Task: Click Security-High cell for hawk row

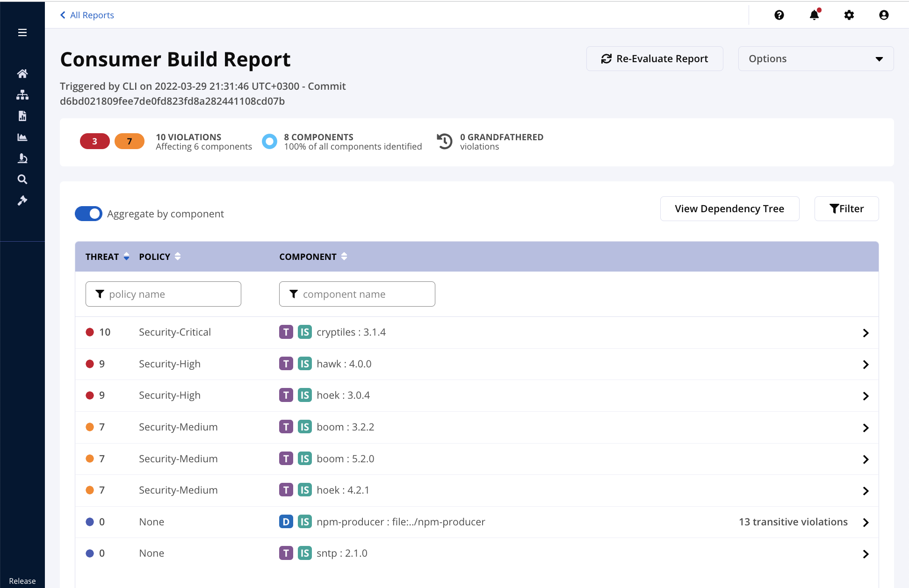Action: pyautogui.click(x=170, y=364)
